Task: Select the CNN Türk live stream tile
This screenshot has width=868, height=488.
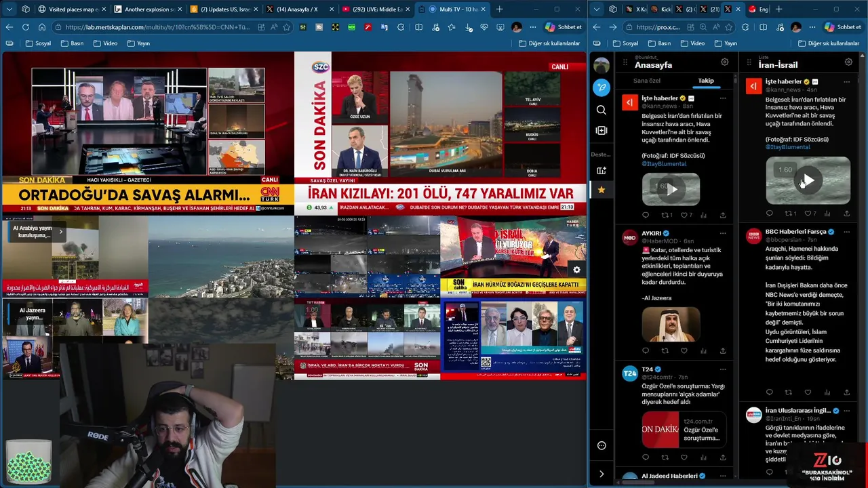Action: coord(148,132)
